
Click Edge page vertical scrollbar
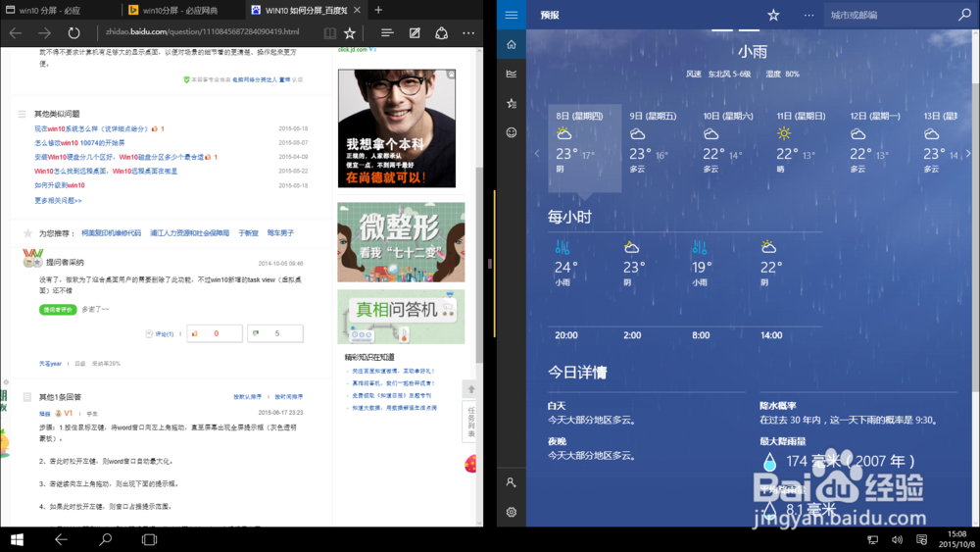pyautogui.click(x=479, y=266)
